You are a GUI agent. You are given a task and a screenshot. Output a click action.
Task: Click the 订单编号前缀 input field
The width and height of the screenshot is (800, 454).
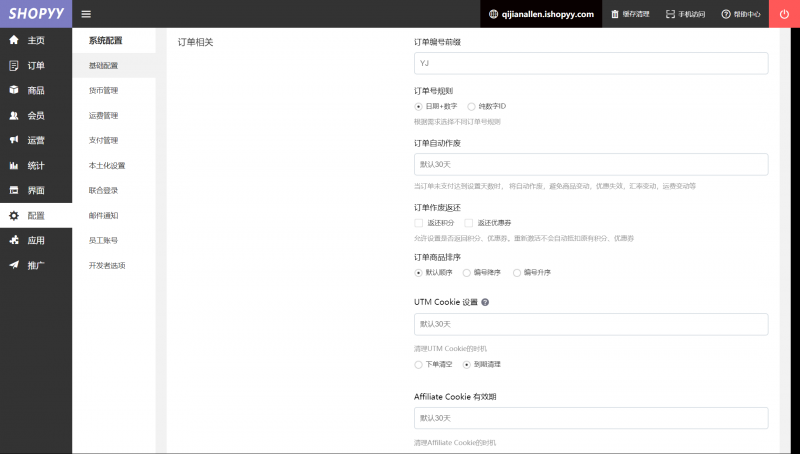(591, 63)
